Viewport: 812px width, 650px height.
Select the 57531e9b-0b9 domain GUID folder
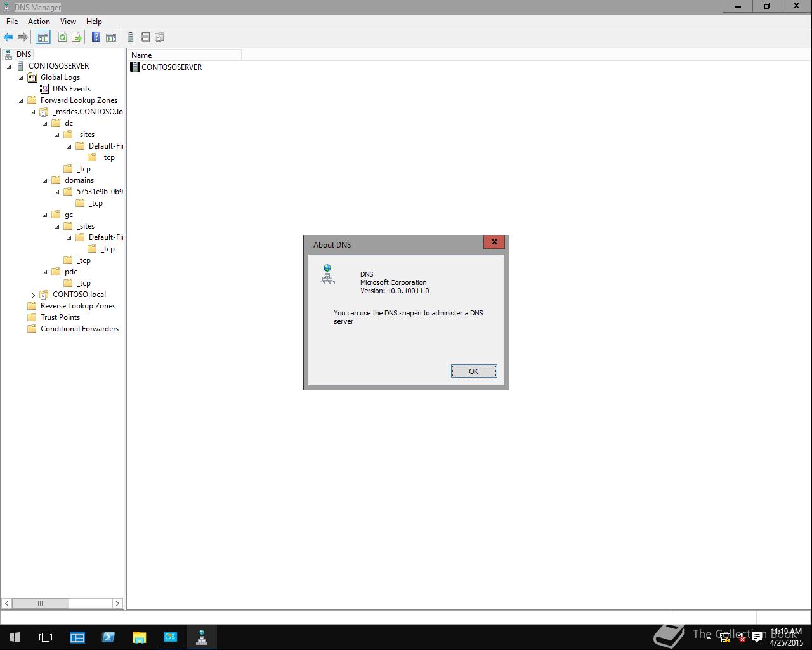coord(100,192)
